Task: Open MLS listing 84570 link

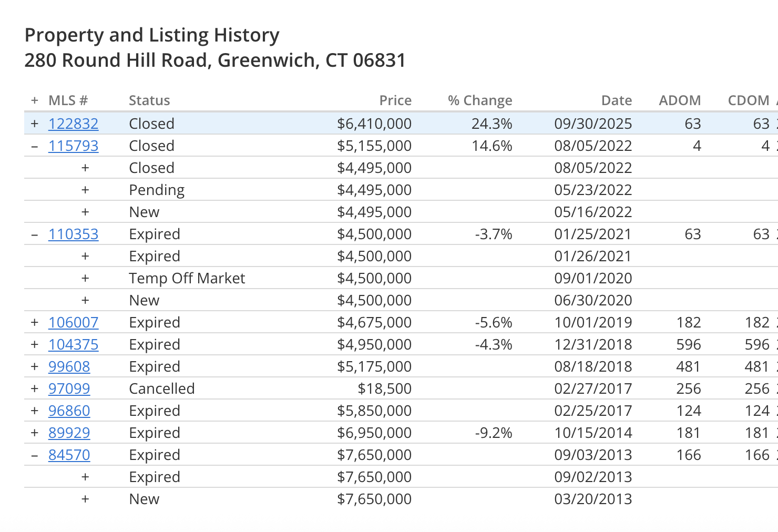Action: click(x=69, y=455)
